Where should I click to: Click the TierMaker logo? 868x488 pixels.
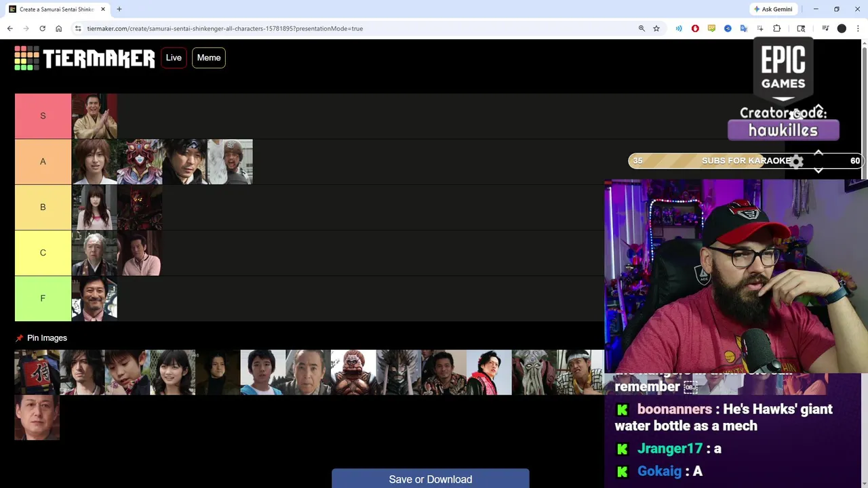(85, 58)
